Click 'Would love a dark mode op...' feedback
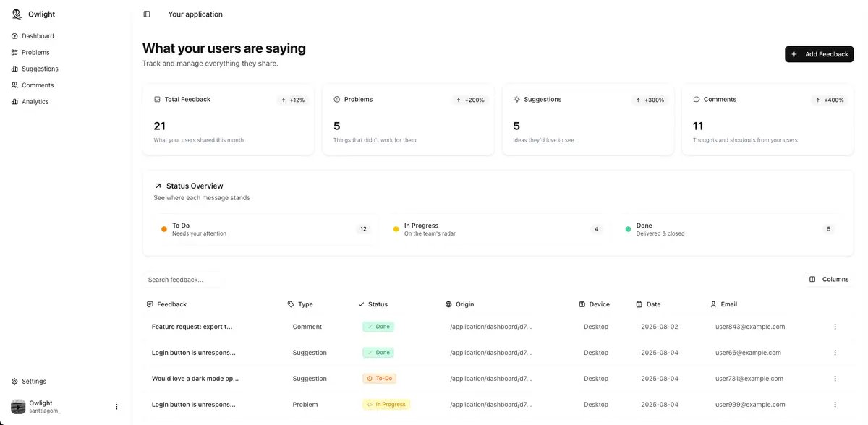Viewport: 868px width, 425px height. tap(195, 379)
